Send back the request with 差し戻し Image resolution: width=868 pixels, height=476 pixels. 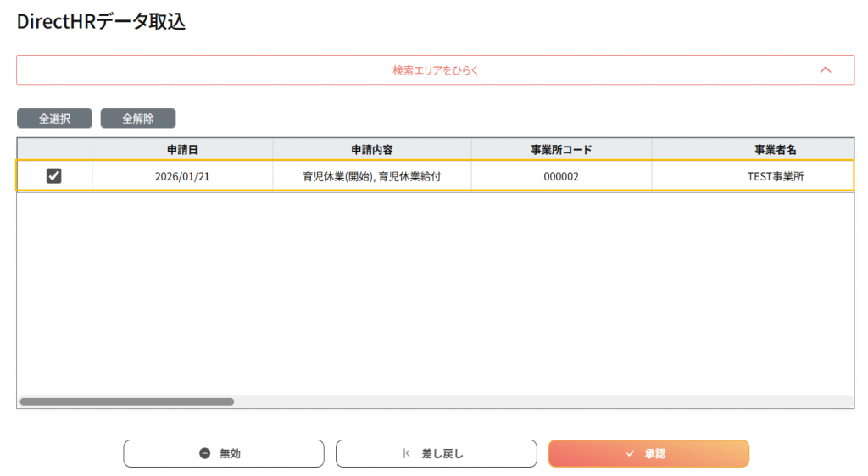point(436,454)
